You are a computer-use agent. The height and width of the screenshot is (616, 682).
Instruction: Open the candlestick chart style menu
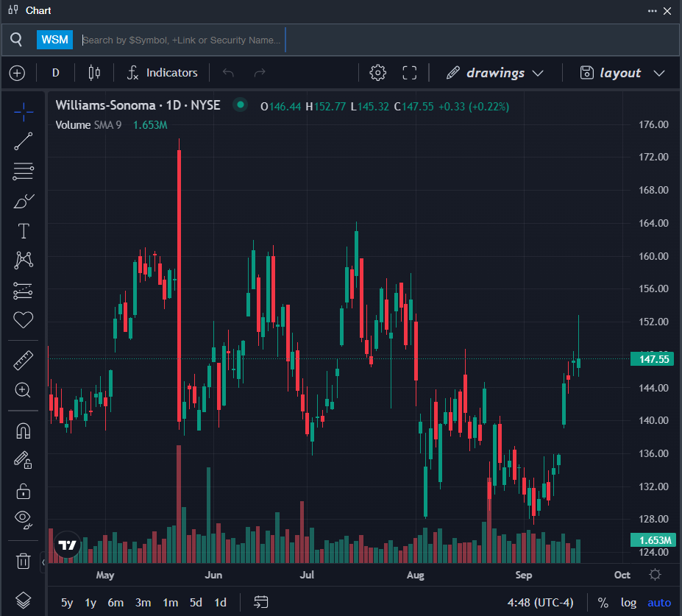[94, 73]
